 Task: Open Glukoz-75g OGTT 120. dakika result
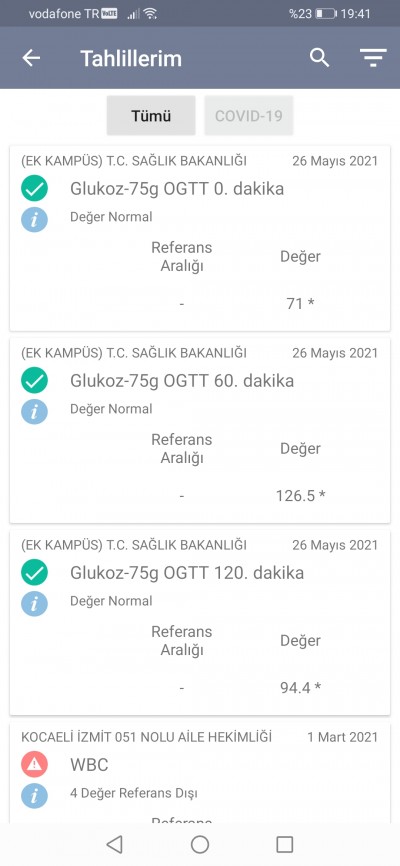[x=200, y=622]
